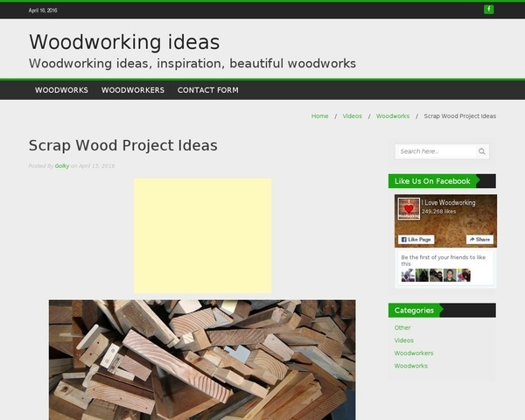Click the last friend avatar in Facebook widget

(464, 275)
